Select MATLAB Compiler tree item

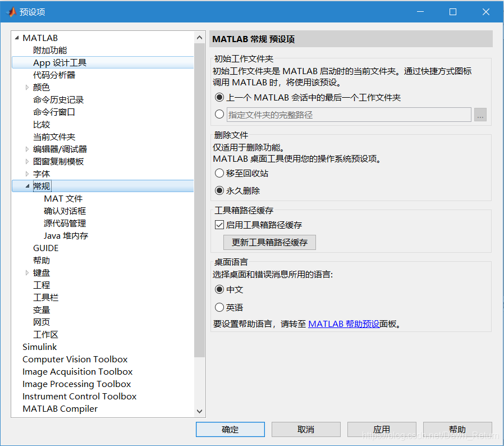(60, 409)
